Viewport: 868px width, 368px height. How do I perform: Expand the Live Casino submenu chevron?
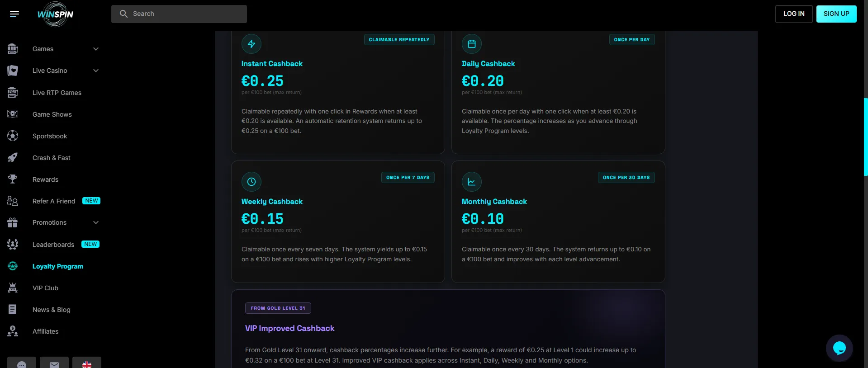[96, 71]
